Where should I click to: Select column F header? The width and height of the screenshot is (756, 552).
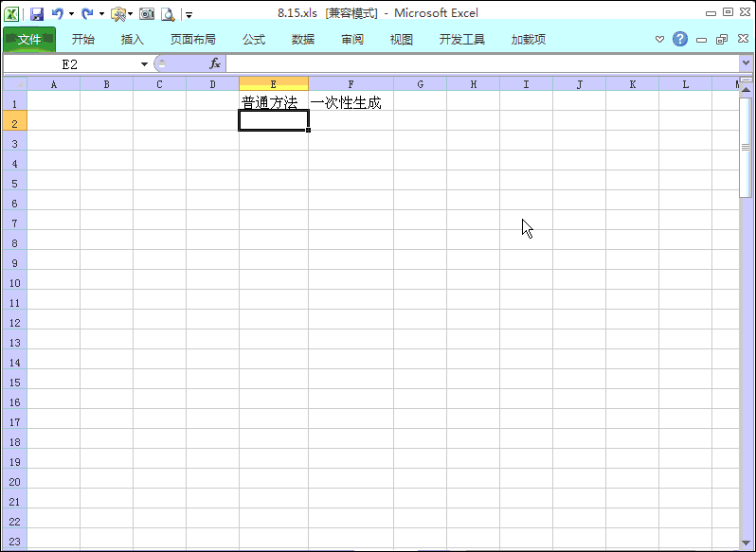point(351,84)
